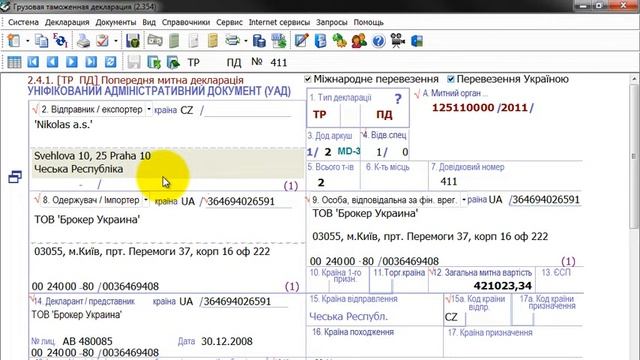Click the customs value field 421023,34
The image size is (640, 360).
pyautogui.click(x=503, y=286)
